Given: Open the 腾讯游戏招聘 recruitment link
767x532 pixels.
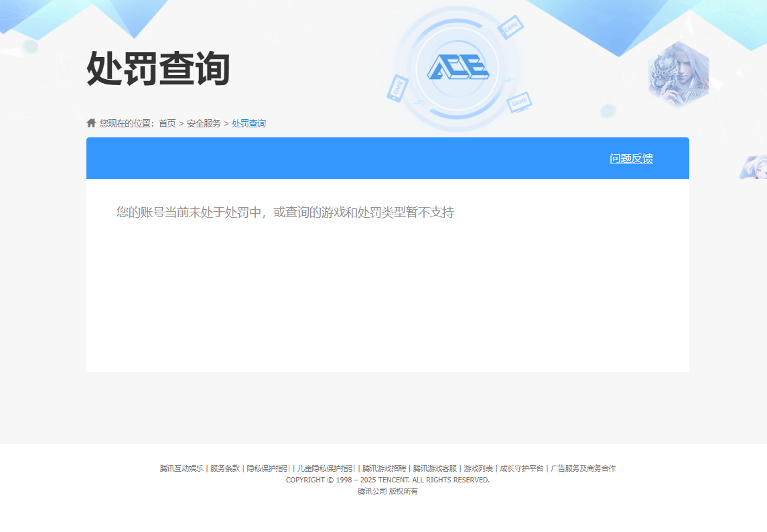Looking at the screenshot, I should [382, 469].
